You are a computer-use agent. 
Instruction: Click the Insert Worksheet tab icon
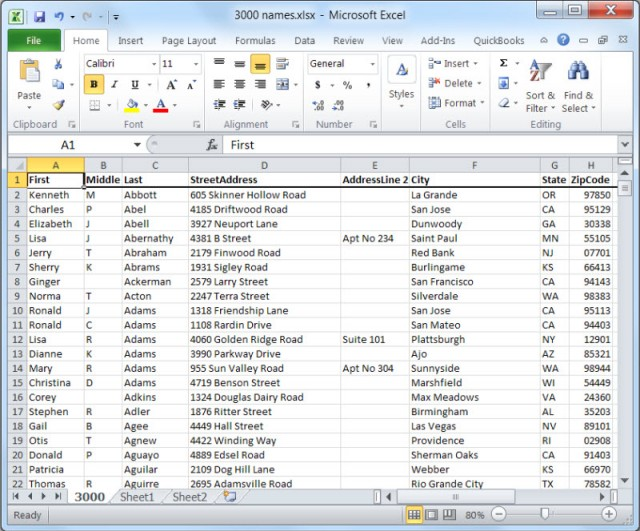pyautogui.click(x=230, y=497)
